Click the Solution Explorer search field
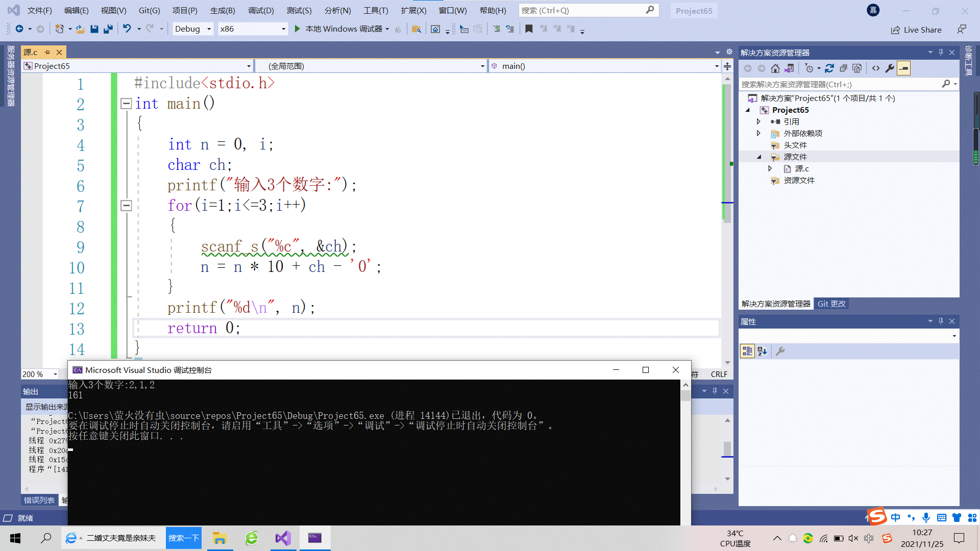980x551 pixels. coord(848,85)
